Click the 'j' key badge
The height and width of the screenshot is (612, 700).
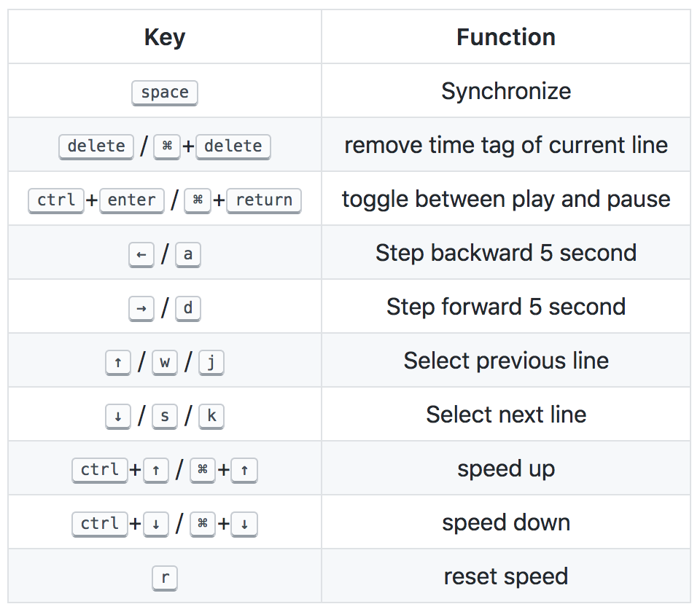[211, 362]
